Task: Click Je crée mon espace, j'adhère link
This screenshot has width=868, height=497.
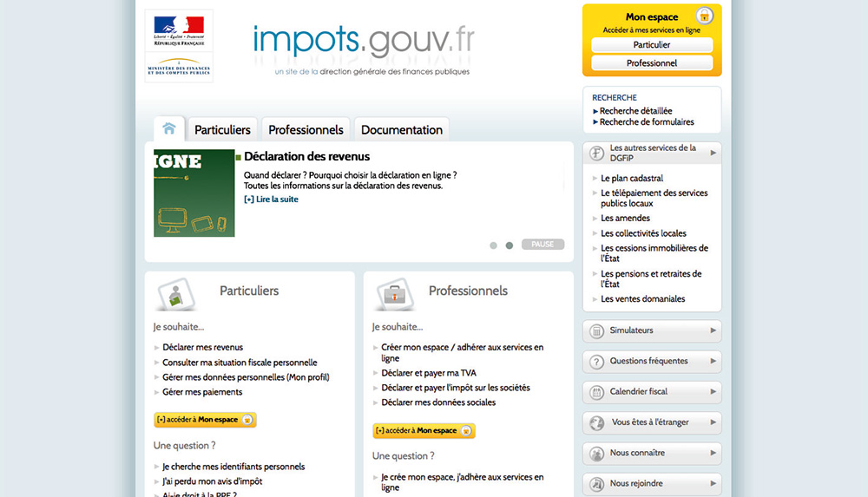Action: click(x=463, y=482)
